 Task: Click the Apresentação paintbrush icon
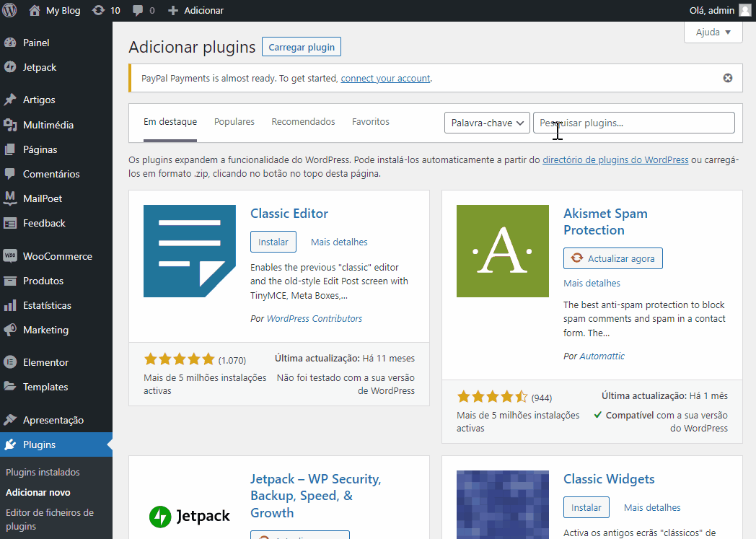[10, 420]
